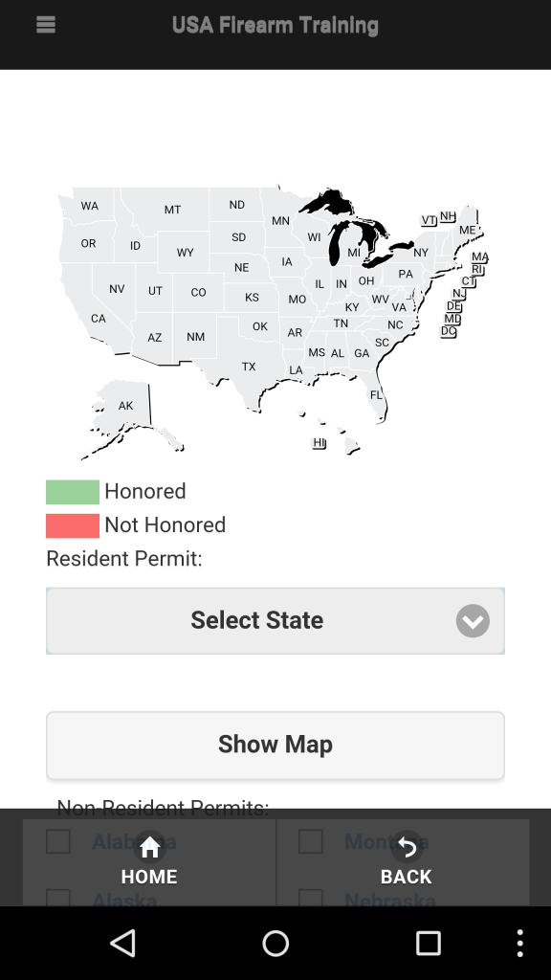Screen dimensions: 551x980
Task: Tap the BACK curved arrow icon
Action: [406, 848]
